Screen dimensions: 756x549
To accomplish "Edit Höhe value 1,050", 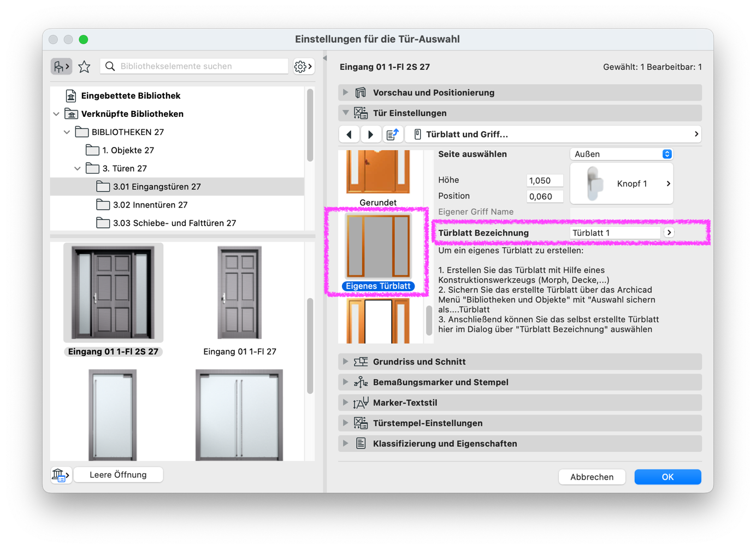I will point(545,181).
